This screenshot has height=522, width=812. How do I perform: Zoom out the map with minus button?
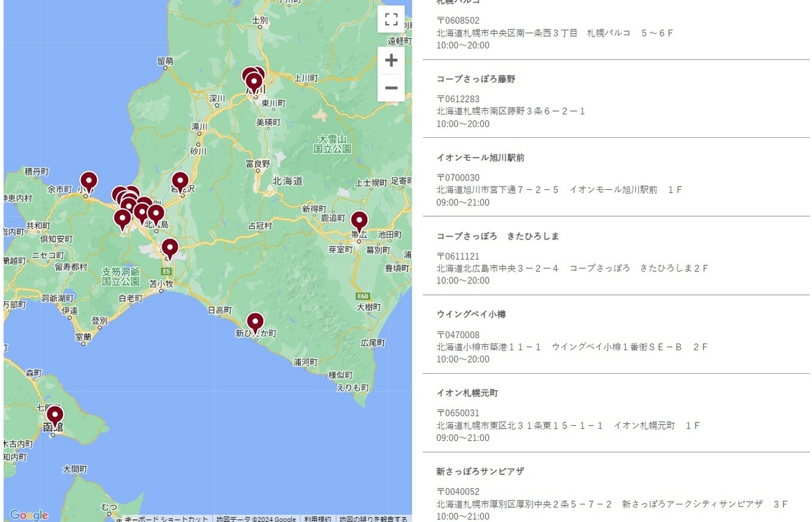(391, 88)
